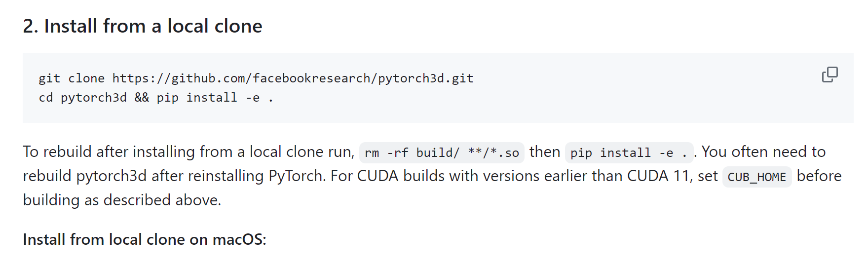Screen dimensions: 868x265
Task: Click the phrase "building as described above."
Action: [x=122, y=200]
